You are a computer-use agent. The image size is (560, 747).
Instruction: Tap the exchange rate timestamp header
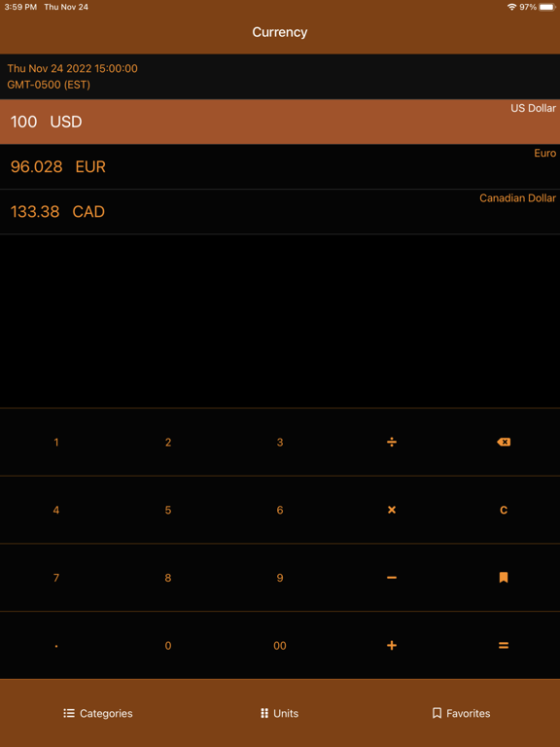click(x=280, y=77)
